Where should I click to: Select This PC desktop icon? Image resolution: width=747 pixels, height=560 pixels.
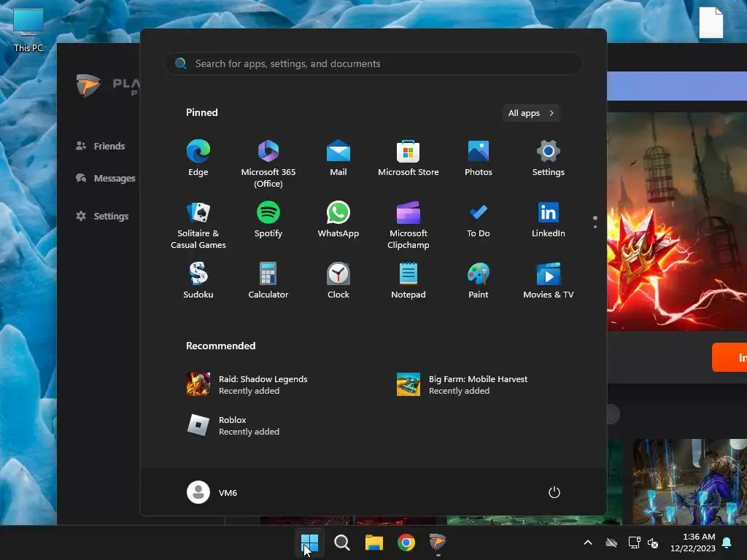pyautogui.click(x=28, y=31)
